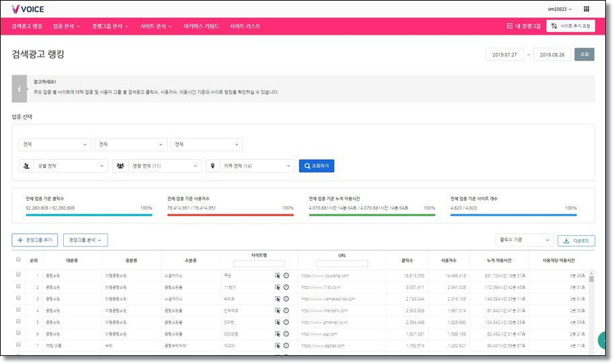Click the clock icon in the 11st.co.kr row
This screenshot has width=614, height=364.
pos(286,287)
